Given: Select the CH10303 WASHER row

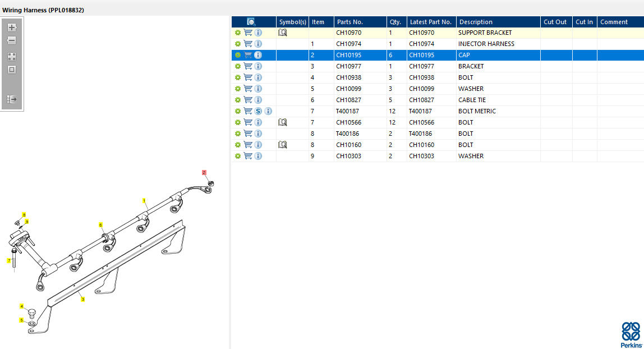Looking at the screenshot, I should click(x=470, y=156).
